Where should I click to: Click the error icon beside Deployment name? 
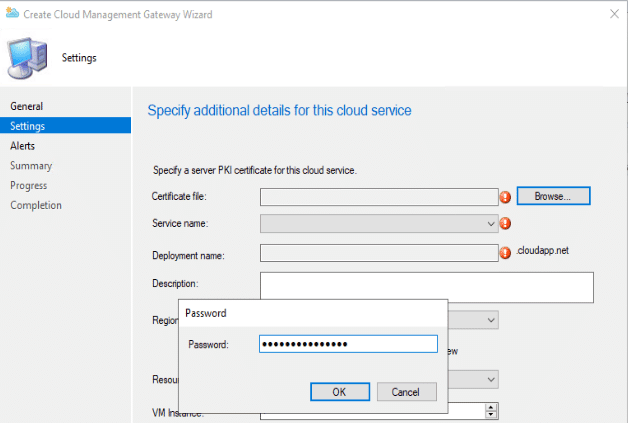pos(506,254)
